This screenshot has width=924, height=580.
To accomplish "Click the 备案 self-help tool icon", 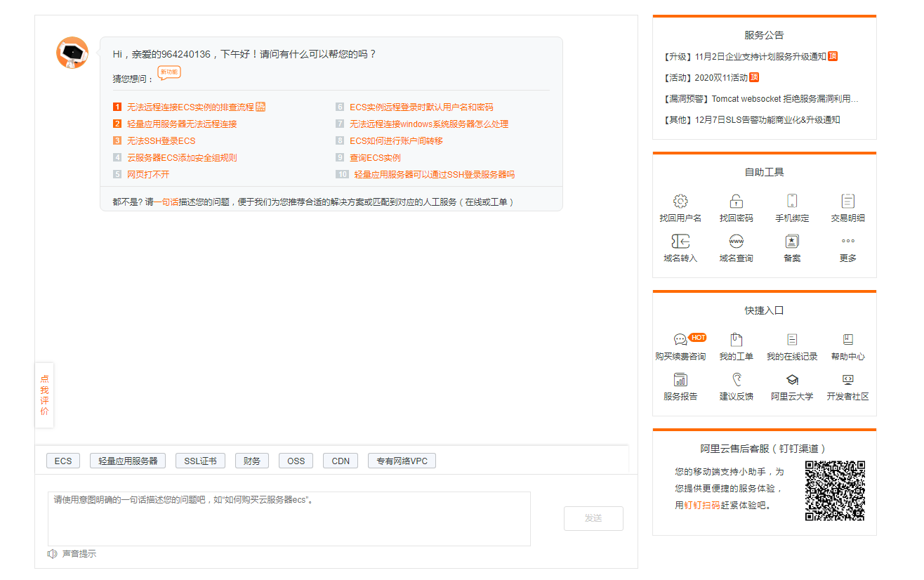I will pos(791,248).
